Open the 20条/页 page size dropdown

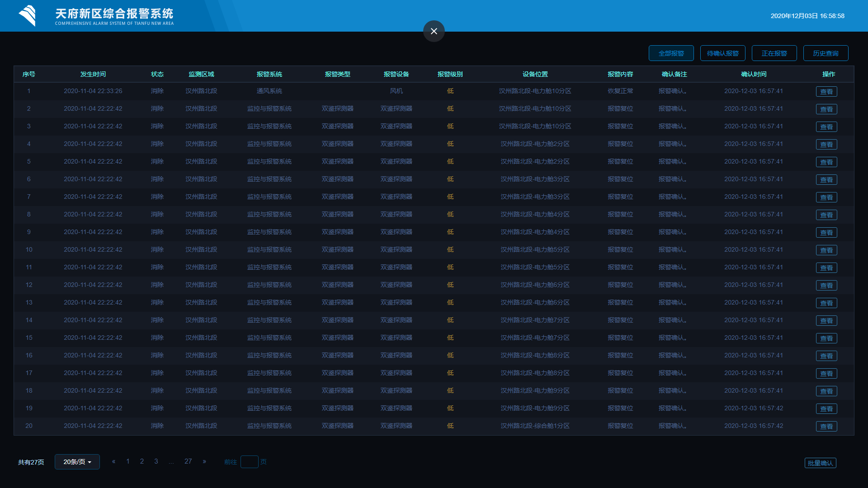coord(77,462)
